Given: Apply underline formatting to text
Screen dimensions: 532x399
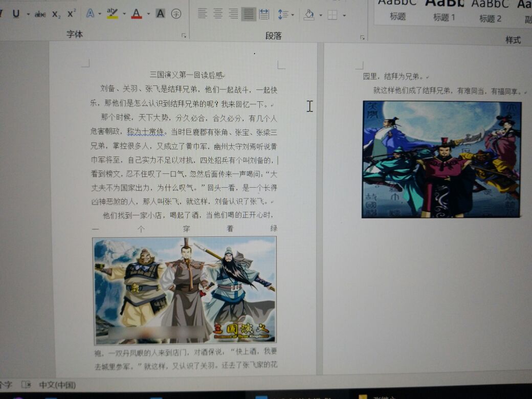Looking at the screenshot, I should (x=15, y=14).
